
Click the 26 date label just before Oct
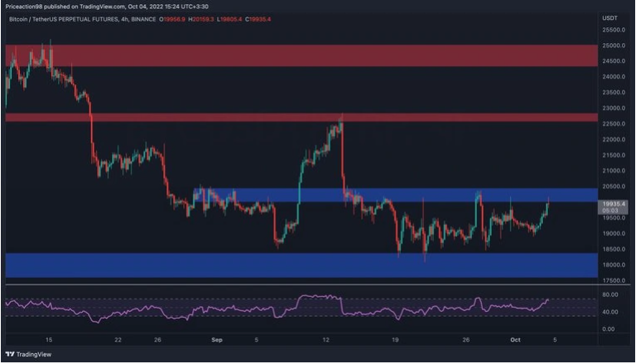point(465,340)
